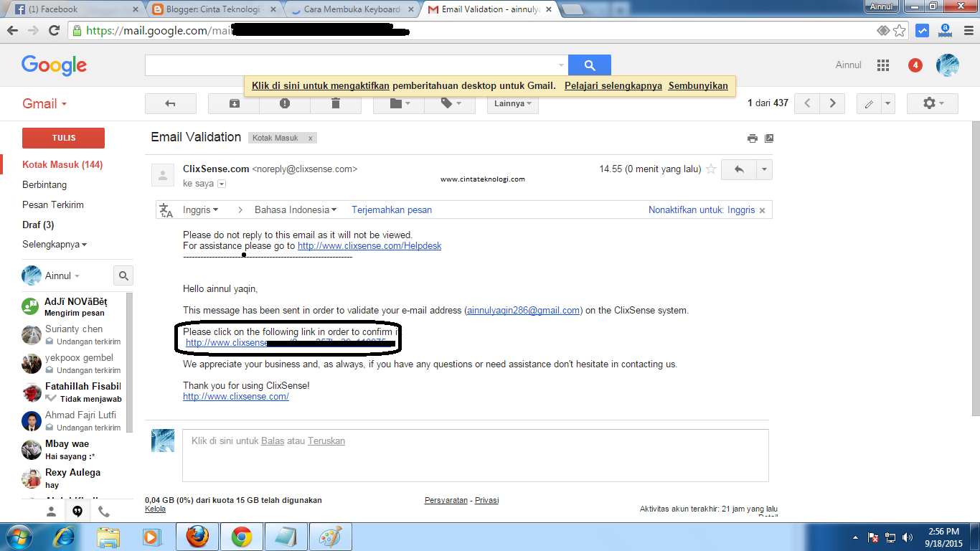Open the Google apps grid
The image size is (980, 551).
tap(883, 65)
